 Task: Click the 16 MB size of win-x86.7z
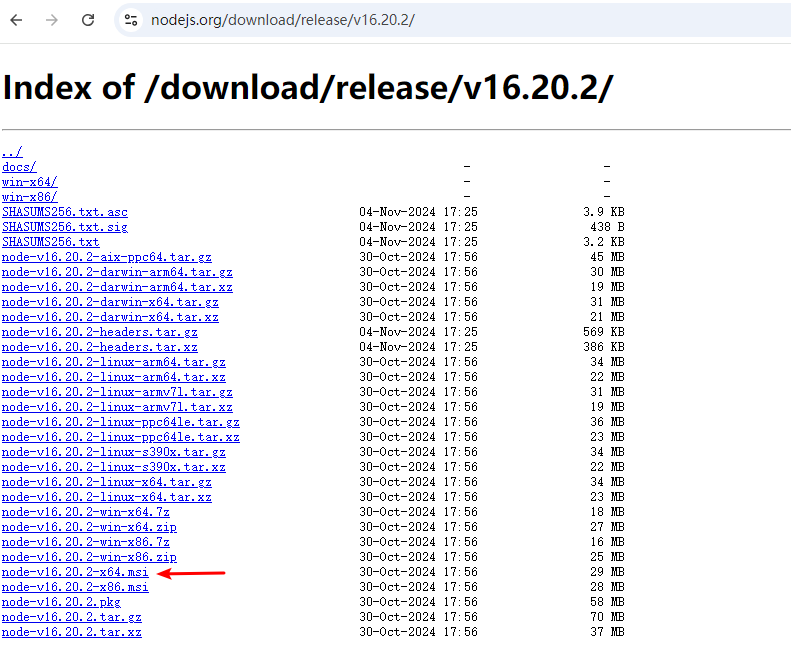coord(607,542)
